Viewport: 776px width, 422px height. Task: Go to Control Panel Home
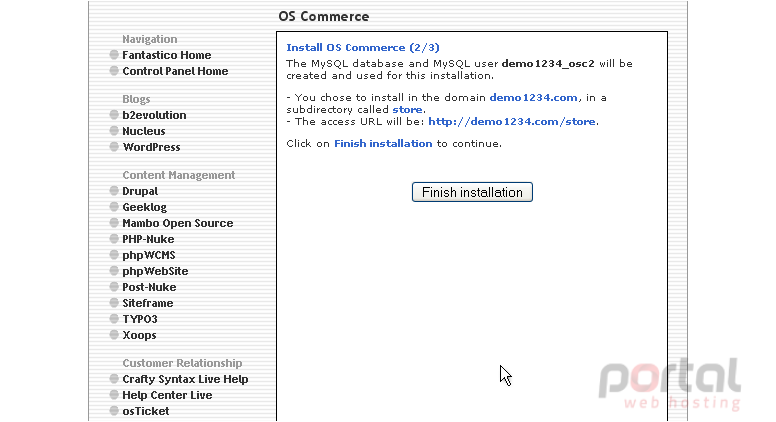pyautogui.click(x=175, y=71)
